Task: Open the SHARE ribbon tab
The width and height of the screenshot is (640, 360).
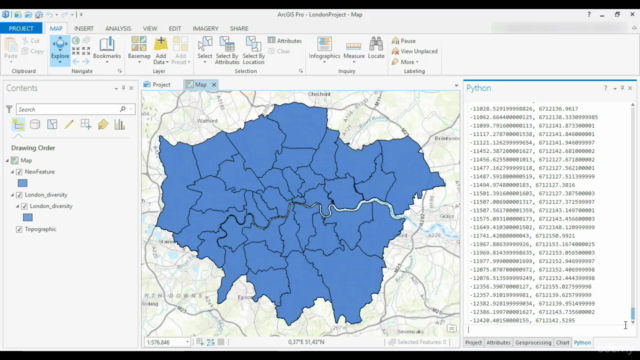Action: click(239, 28)
